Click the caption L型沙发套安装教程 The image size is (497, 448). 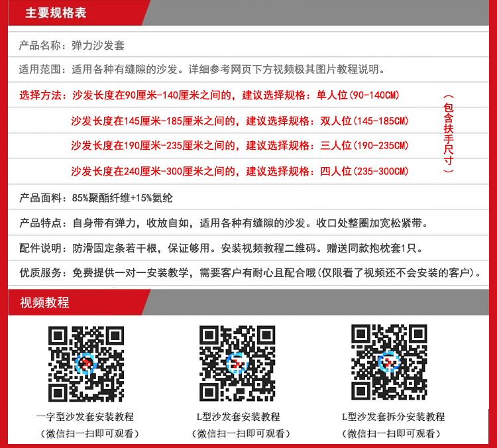[238, 417]
